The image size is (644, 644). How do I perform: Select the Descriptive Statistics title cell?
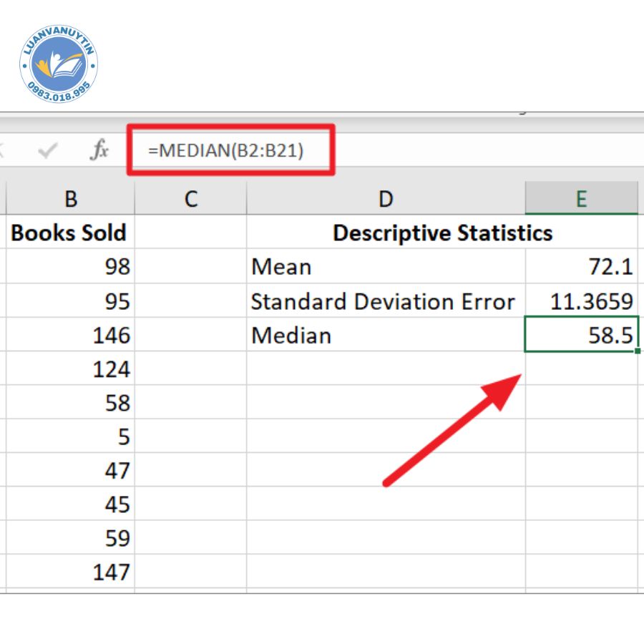(x=441, y=233)
